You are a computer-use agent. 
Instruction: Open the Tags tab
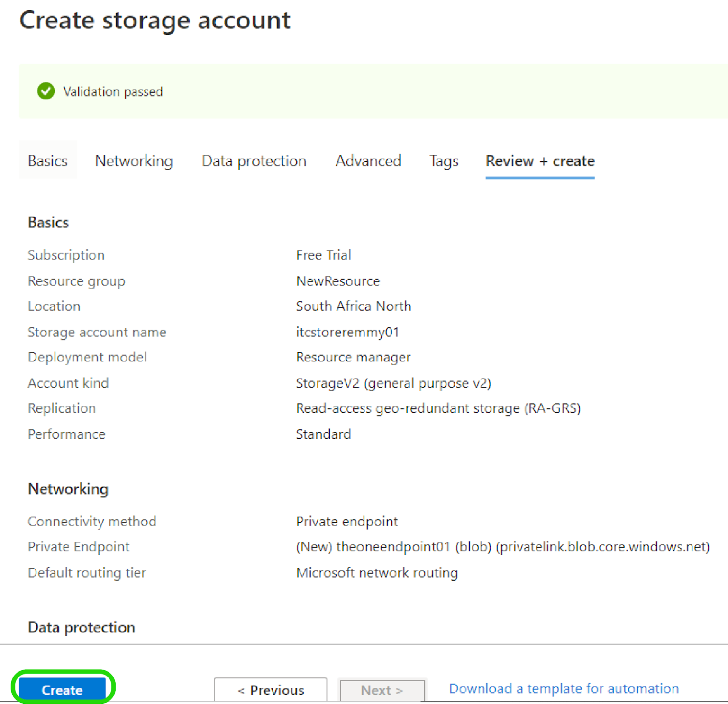click(x=444, y=161)
